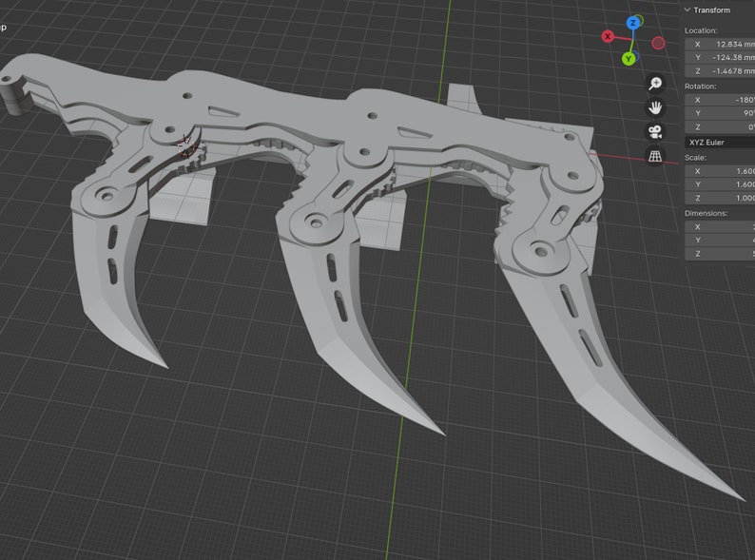Open the XYZ Euler rotation mode dropdown
755x560 pixels.
(720, 142)
